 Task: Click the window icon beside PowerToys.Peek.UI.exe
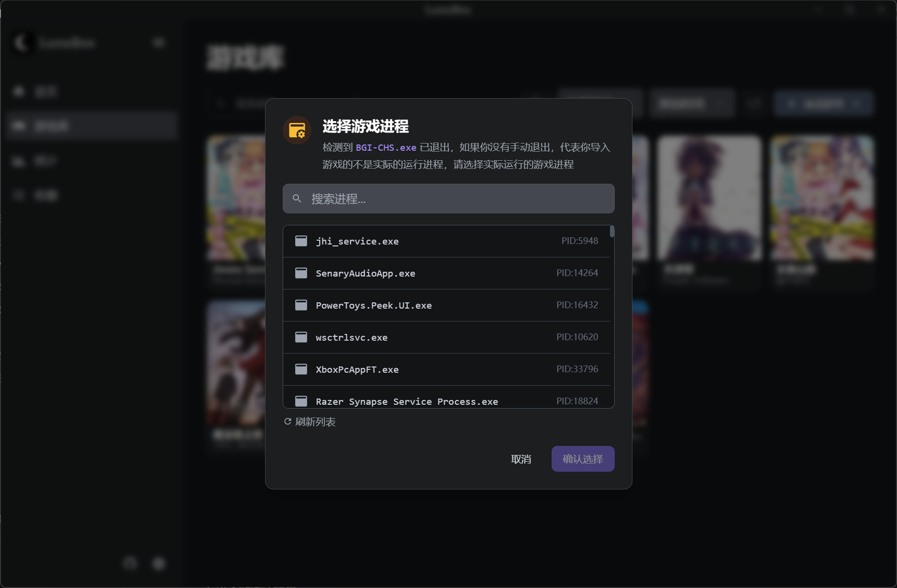[301, 305]
